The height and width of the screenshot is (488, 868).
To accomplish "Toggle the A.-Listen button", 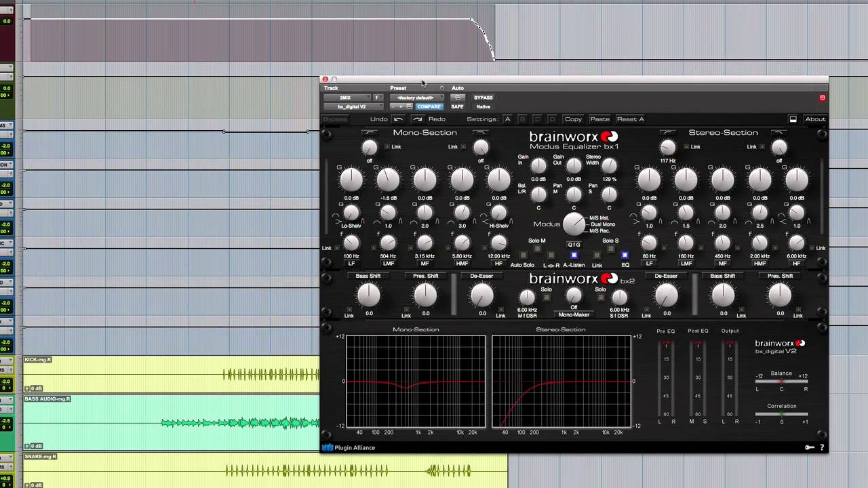I will (x=574, y=256).
